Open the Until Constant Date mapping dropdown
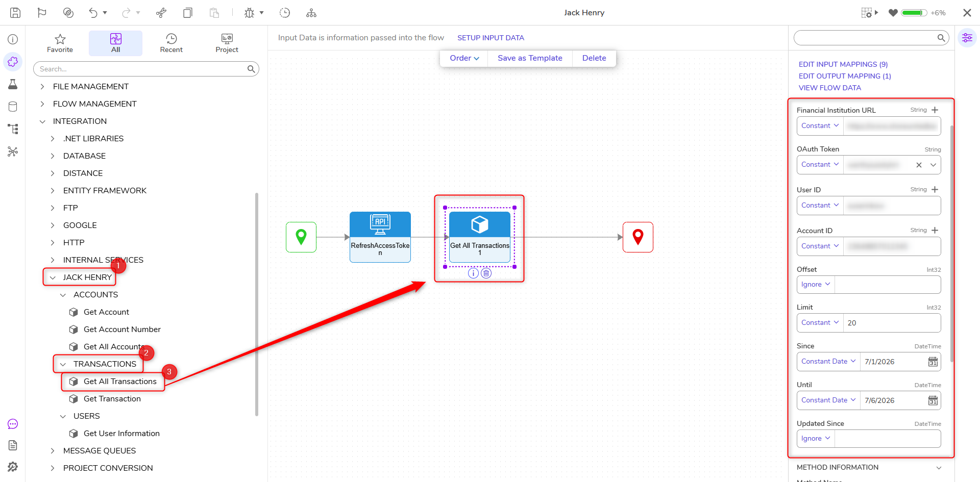The image size is (980, 482). pyautogui.click(x=828, y=400)
